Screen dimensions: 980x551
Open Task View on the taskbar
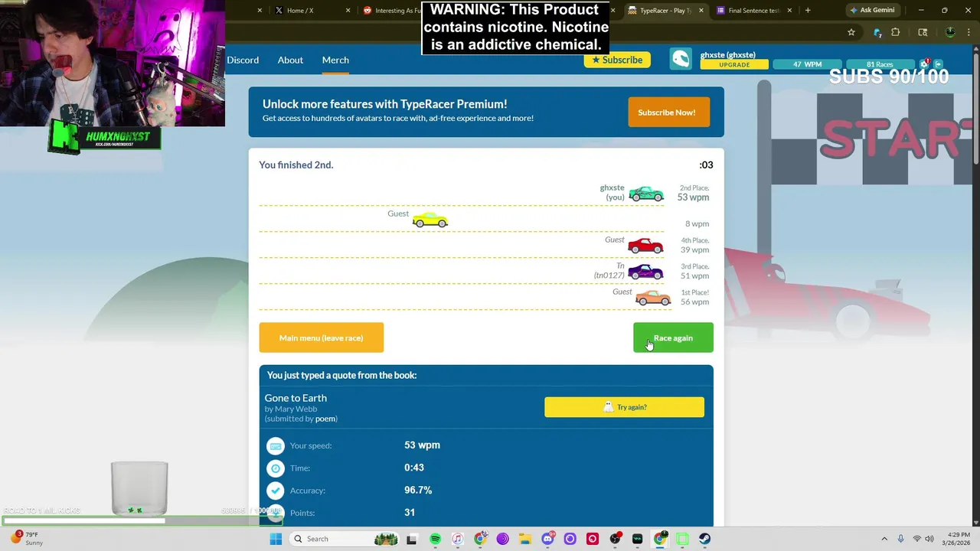click(x=411, y=539)
